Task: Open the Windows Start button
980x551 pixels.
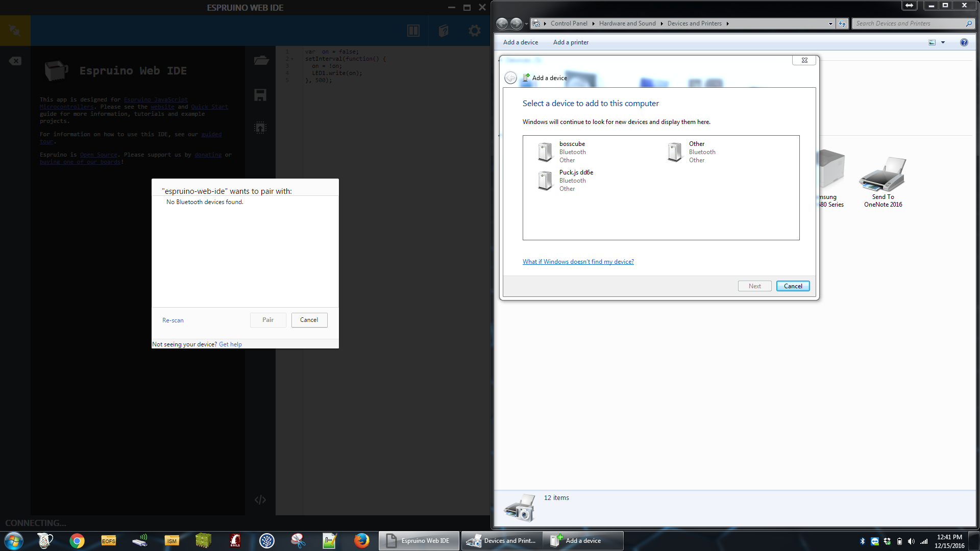Action: pyautogui.click(x=14, y=541)
